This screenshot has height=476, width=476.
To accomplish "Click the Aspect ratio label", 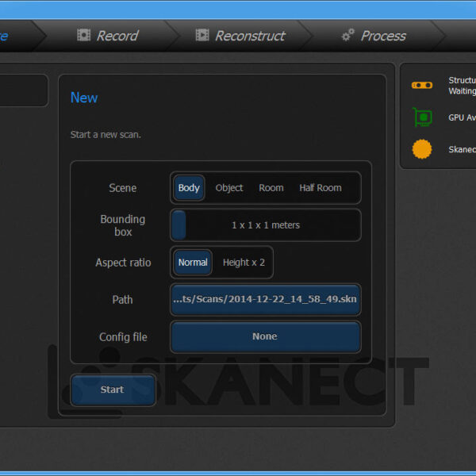I will 123,263.
